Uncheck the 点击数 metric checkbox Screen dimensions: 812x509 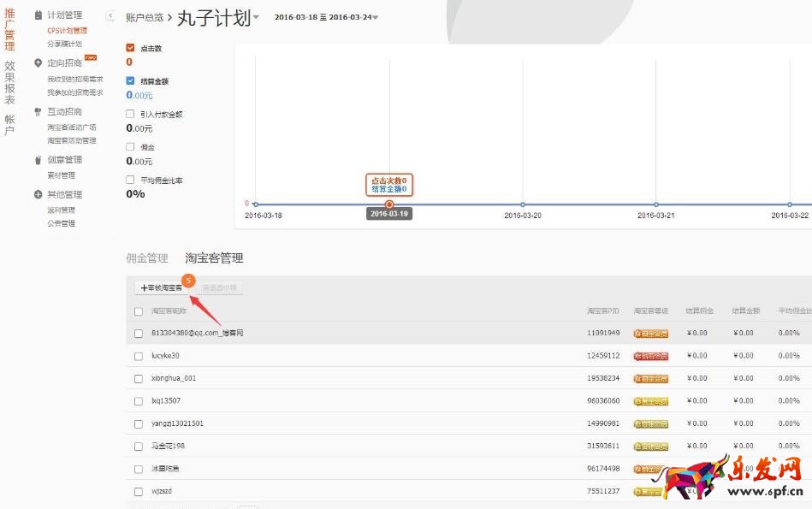[130, 49]
